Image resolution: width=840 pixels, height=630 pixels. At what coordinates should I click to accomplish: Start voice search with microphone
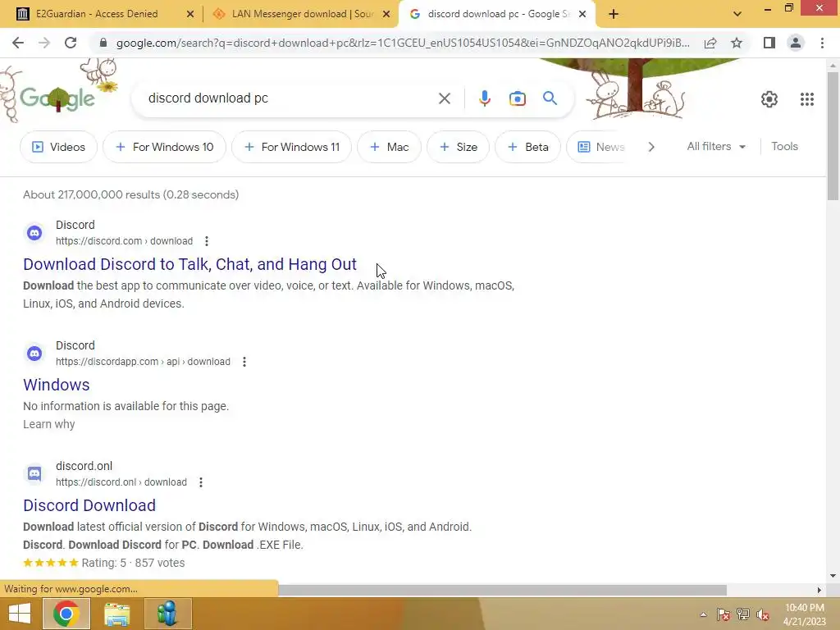pyautogui.click(x=484, y=98)
